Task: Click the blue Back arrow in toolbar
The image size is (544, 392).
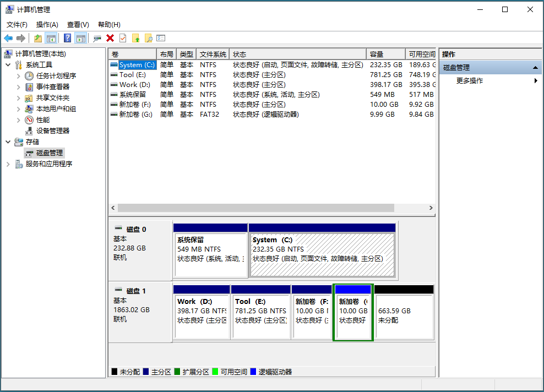Action: (x=8, y=38)
